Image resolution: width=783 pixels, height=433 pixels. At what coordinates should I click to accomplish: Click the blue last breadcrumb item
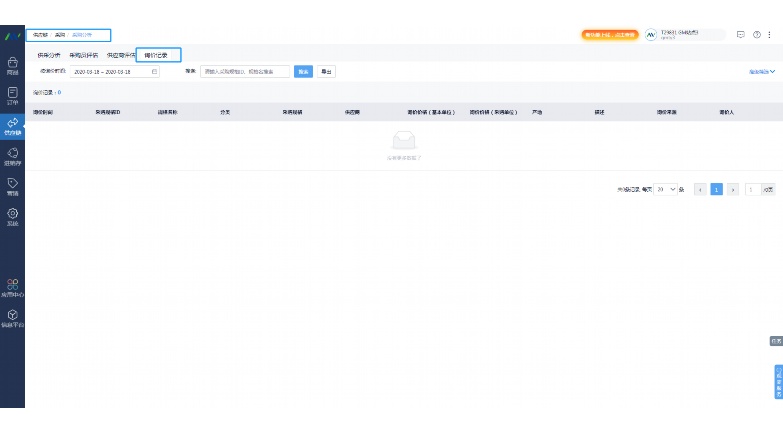(82, 35)
